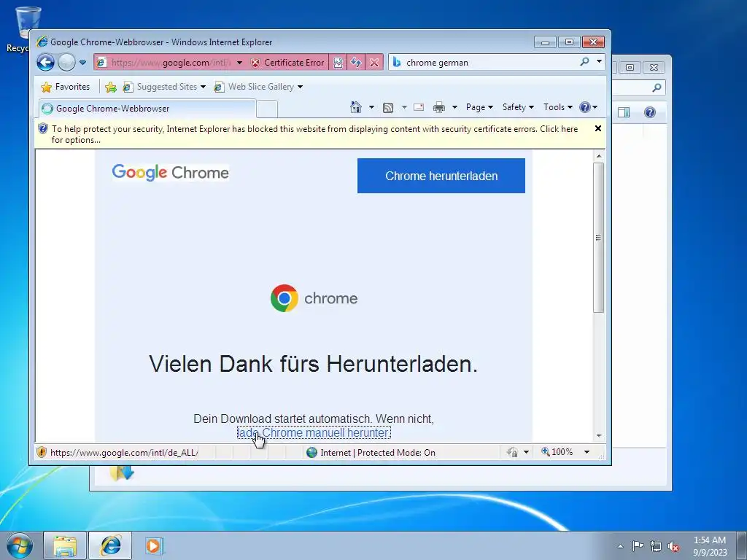Open the Safety menu
This screenshot has height=560, width=747.
click(x=519, y=107)
